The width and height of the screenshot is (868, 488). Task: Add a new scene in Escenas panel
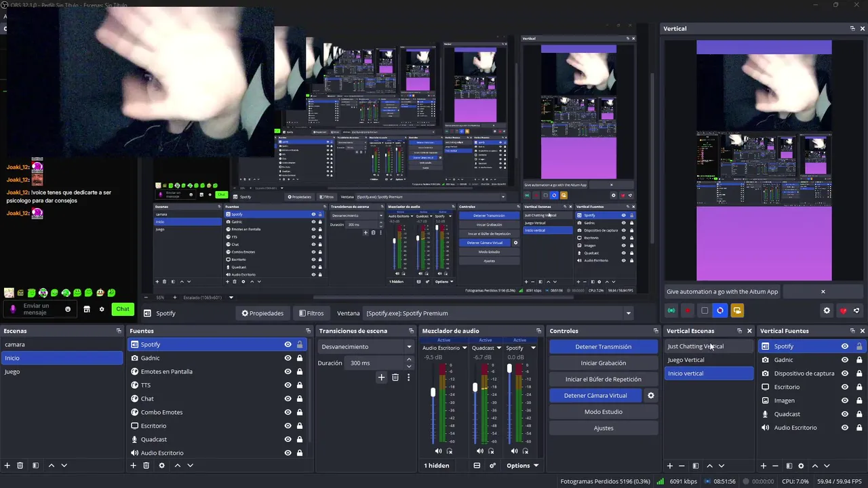[x=7, y=466]
